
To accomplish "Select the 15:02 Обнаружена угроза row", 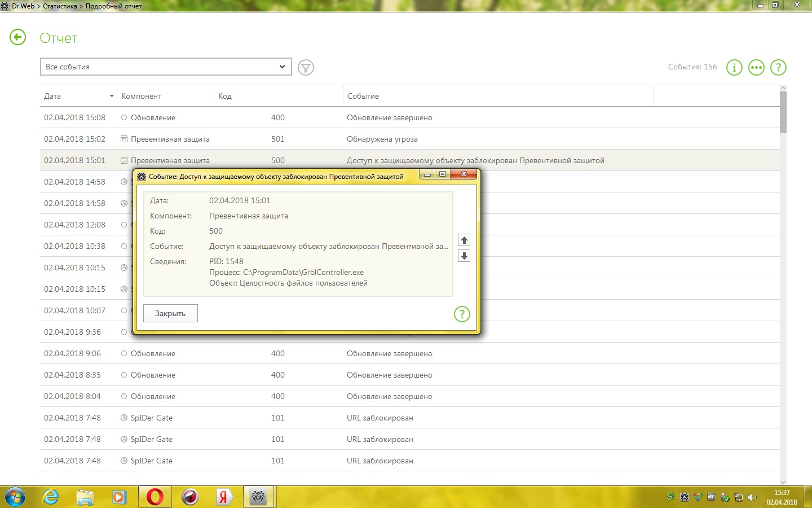I will (x=382, y=139).
